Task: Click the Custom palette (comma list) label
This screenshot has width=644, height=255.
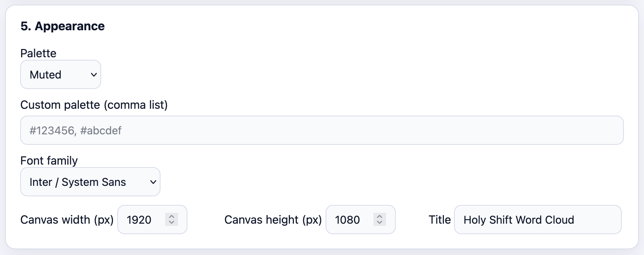Action: tap(94, 105)
